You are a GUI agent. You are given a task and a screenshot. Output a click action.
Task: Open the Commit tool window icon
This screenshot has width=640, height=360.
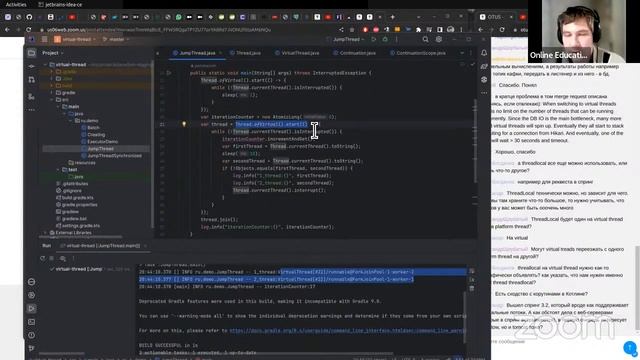(x=31, y=66)
